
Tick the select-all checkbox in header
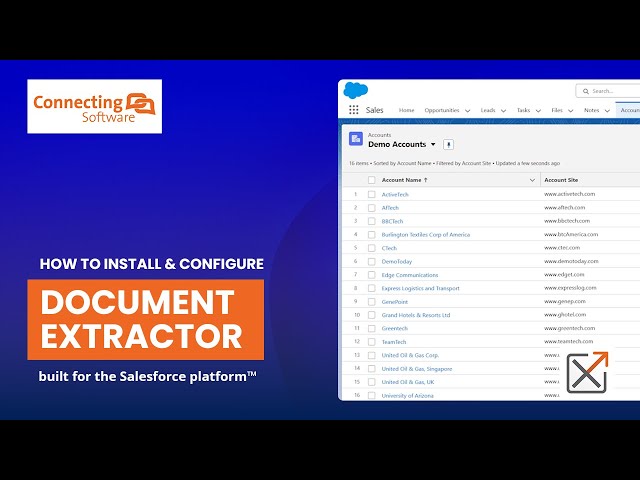click(371, 180)
